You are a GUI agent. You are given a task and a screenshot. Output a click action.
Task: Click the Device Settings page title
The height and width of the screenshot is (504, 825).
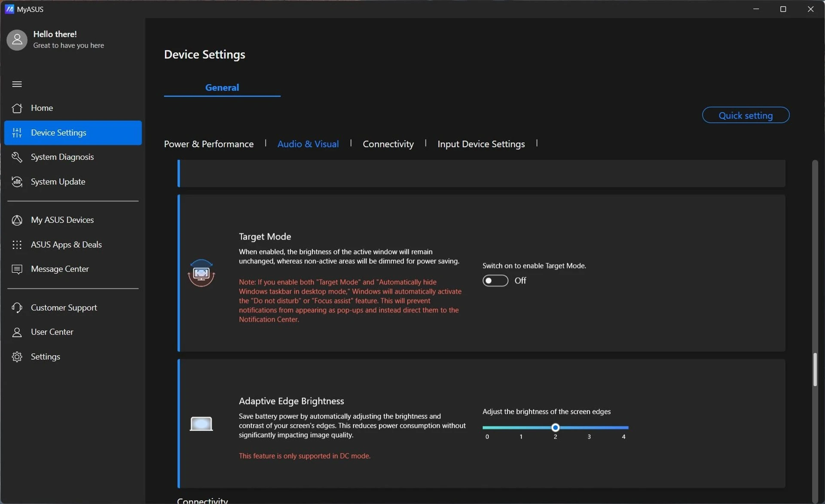[x=205, y=55]
